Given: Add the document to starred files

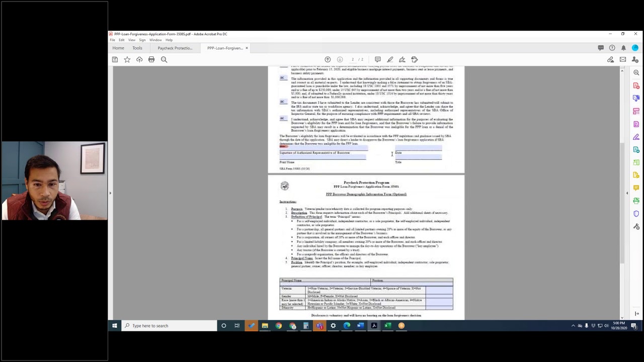Looking at the screenshot, I should [127, 59].
